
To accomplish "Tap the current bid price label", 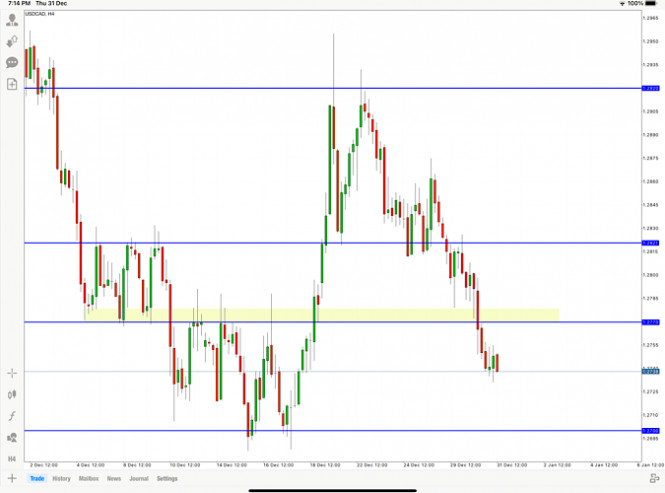I will (651, 372).
